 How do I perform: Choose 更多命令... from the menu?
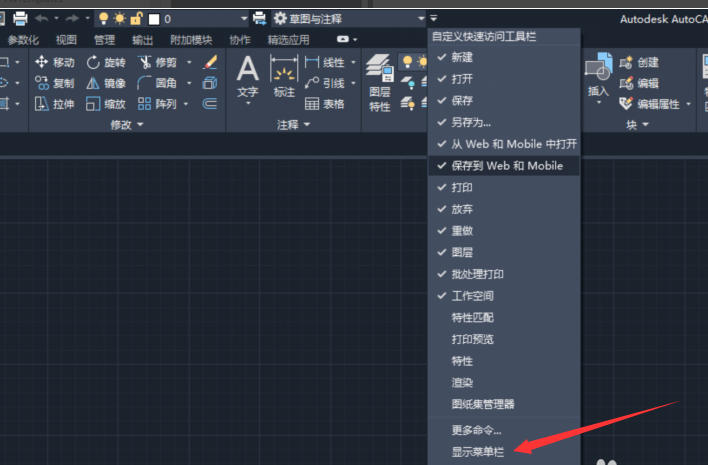click(x=503, y=430)
